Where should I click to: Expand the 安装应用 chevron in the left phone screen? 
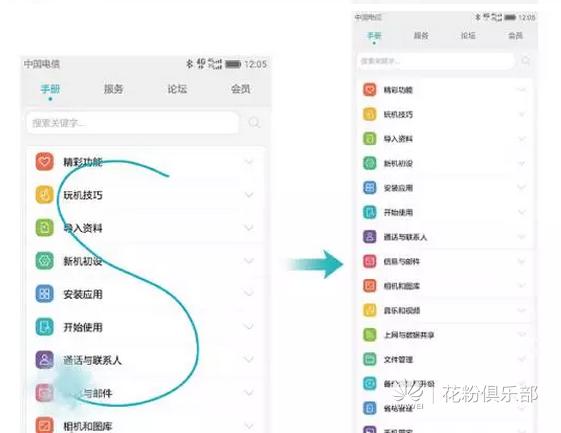pyautogui.click(x=249, y=294)
